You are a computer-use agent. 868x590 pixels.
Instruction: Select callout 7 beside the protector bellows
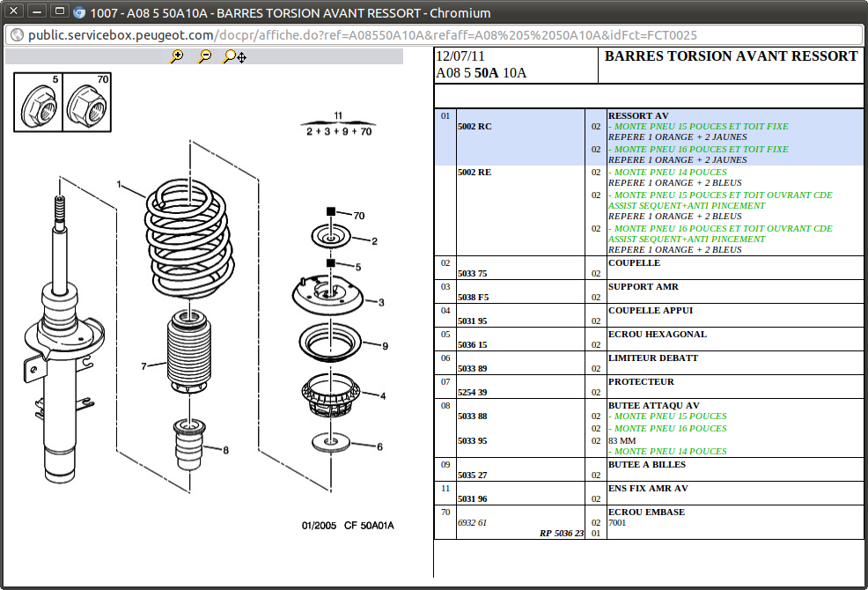click(x=143, y=366)
